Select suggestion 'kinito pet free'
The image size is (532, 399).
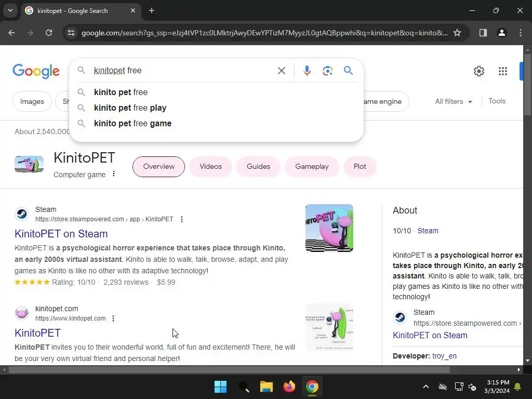click(217, 92)
